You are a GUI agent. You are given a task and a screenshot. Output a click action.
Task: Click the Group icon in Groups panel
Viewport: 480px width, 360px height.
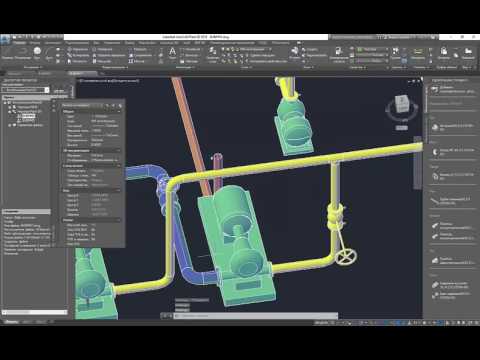coord(395,53)
